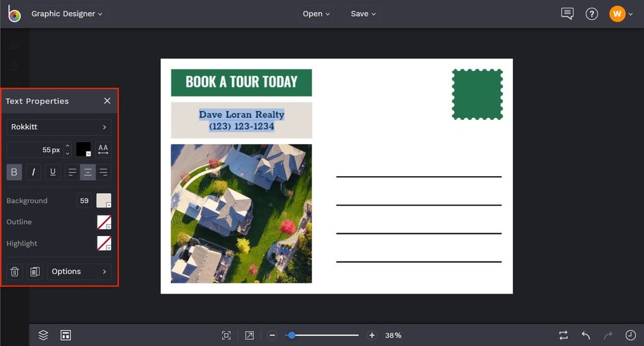
Task: Open the Rokkitt font selector
Action: [59, 127]
